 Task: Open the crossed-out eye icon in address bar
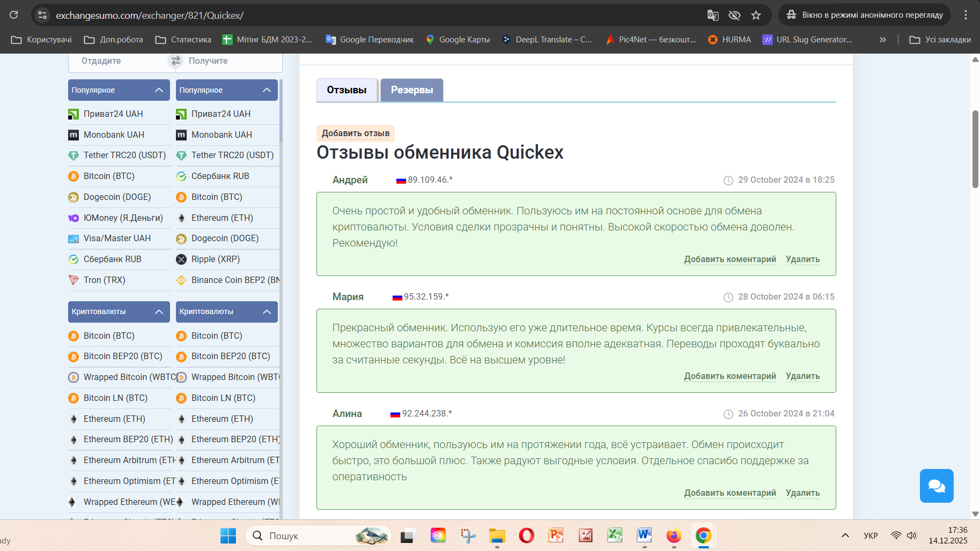tap(734, 15)
